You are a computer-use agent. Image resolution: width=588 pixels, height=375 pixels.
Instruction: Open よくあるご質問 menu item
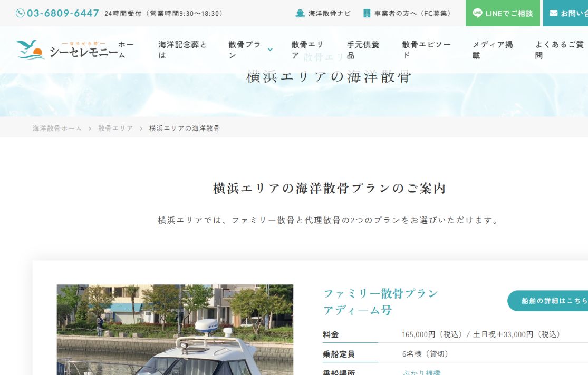pyautogui.click(x=559, y=50)
